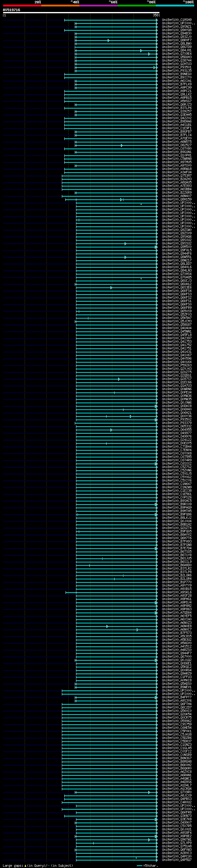Image resolution: width=197 pixels, height=868 pixels.
Task: Select hit label UniRef100_O24122
Action: [176, 439]
